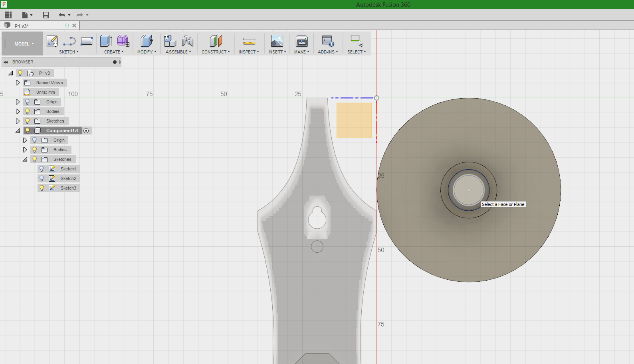This screenshot has width=634, height=364.
Task: Open the SKETCH menu
Action: pyautogui.click(x=69, y=52)
